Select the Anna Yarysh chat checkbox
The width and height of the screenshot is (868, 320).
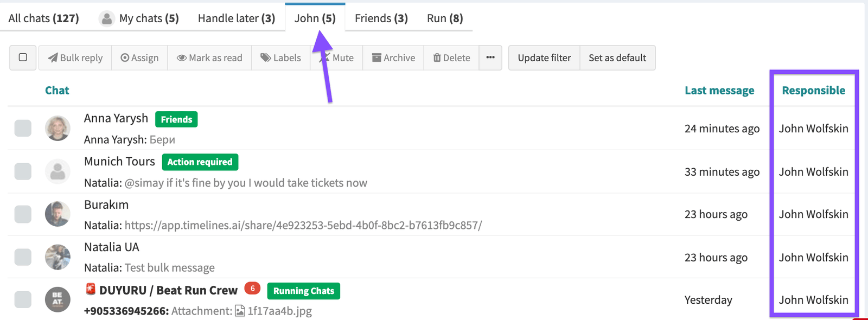point(23,129)
